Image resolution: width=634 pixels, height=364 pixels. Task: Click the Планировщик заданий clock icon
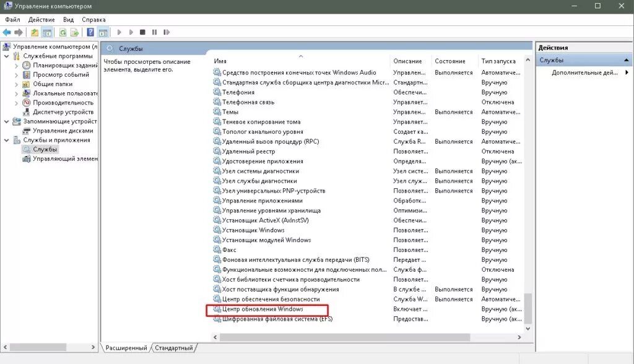[27, 65]
